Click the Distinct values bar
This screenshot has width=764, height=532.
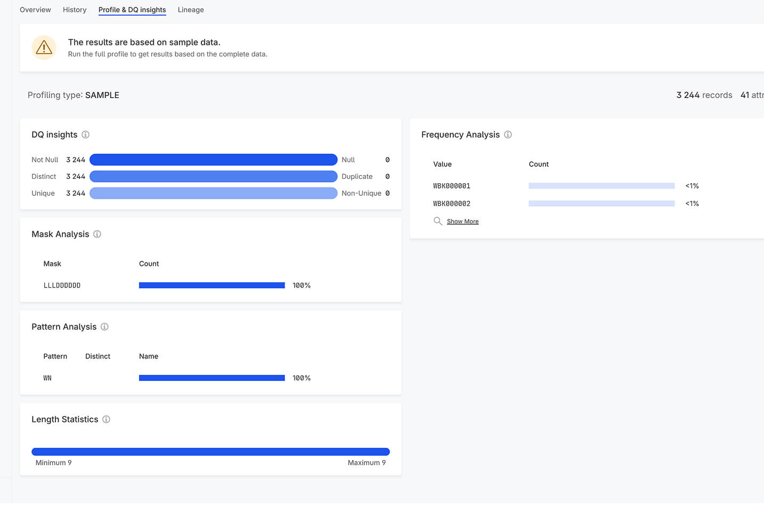(213, 176)
